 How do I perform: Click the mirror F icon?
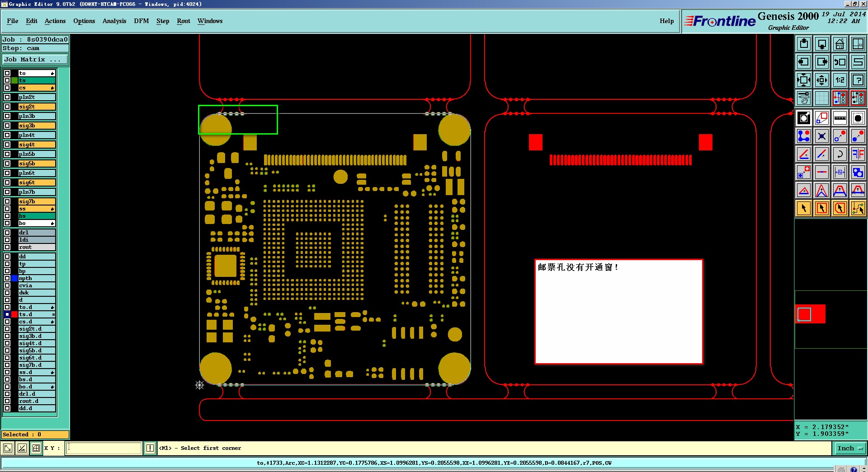pos(858,154)
